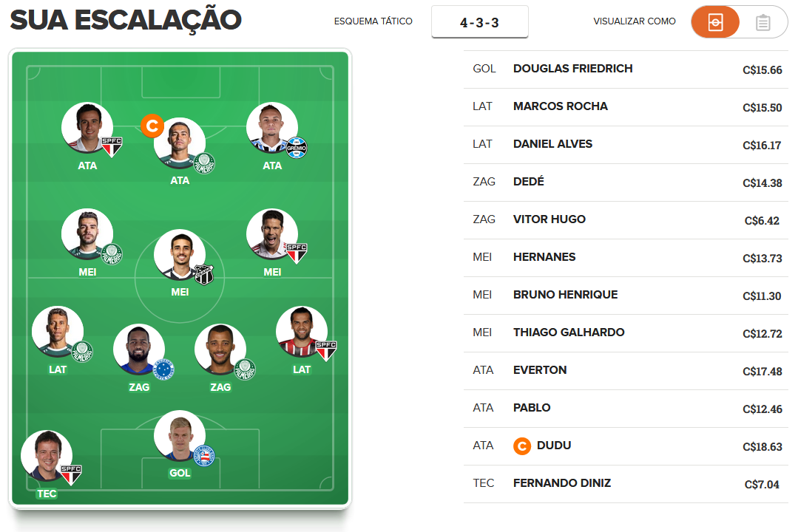Select the Daniel Alves list entry
798x532 pixels.
coord(626,144)
